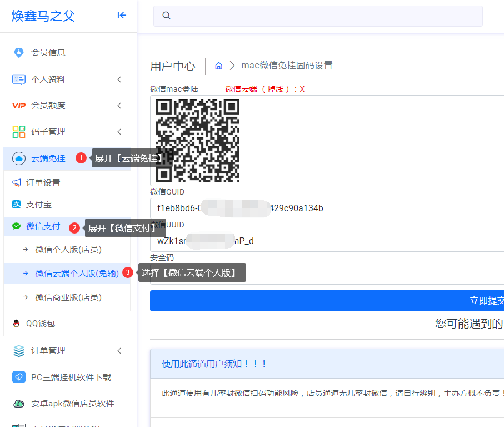The width and height of the screenshot is (504, 427).
Task: Select 微信商业版(店员) submenu item
Action: pos(68,297)
